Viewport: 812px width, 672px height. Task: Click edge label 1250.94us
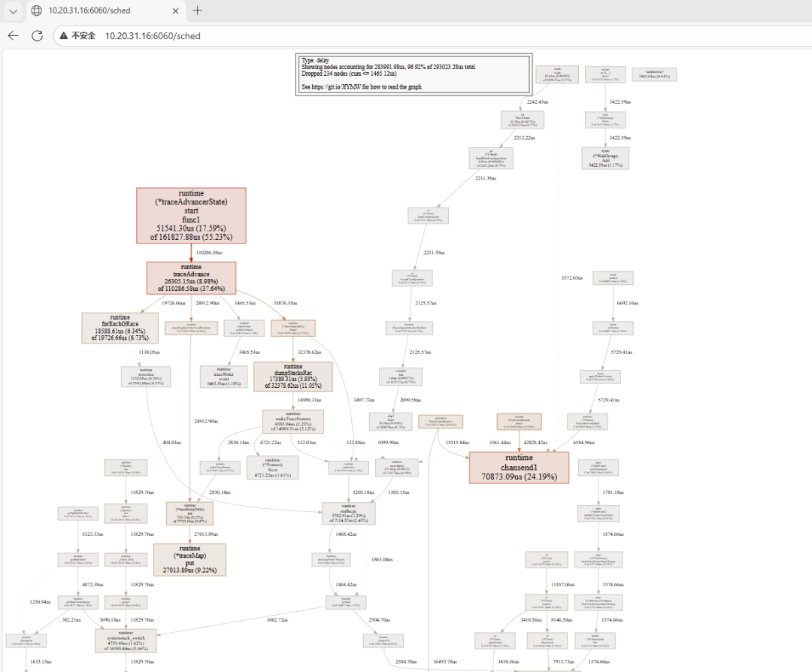[41, 602]
